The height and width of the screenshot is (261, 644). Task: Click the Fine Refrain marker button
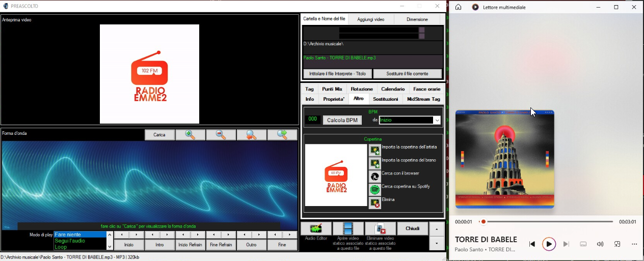pyautogui.click(x=221, y=245)
